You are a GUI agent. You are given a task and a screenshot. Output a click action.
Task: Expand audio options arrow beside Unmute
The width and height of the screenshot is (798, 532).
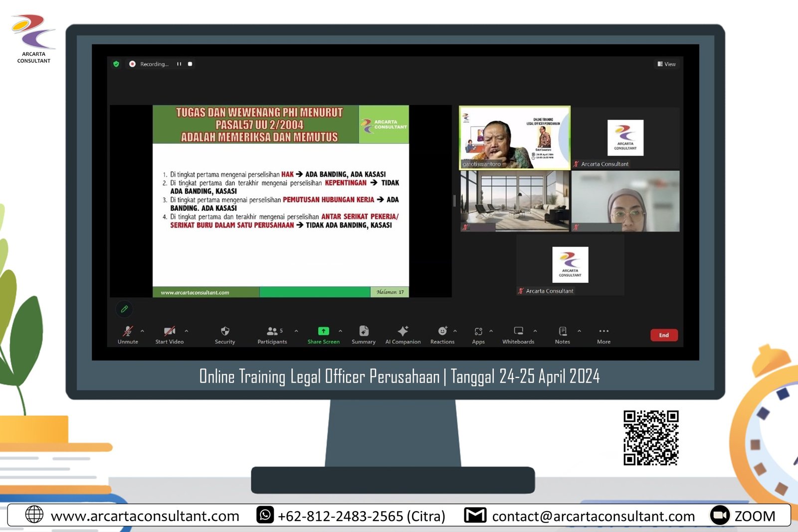[142, 331]
